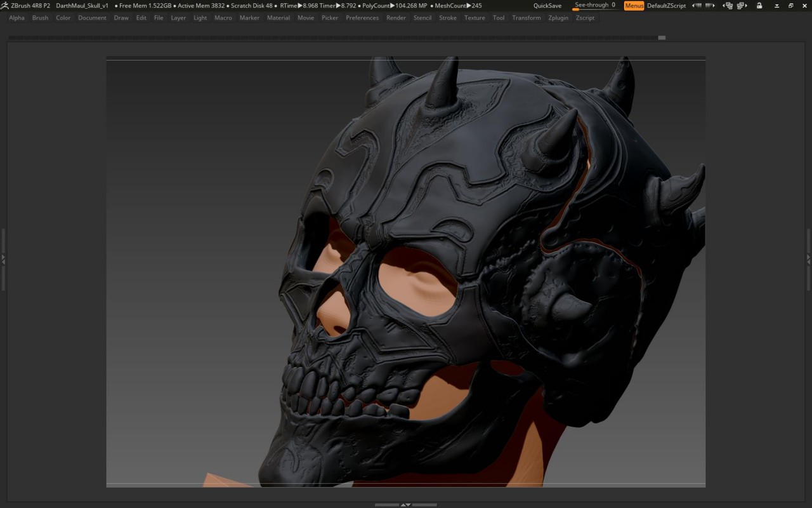Open the Texture menu
The height and width of the screenshot is (508, 812).
475,18
